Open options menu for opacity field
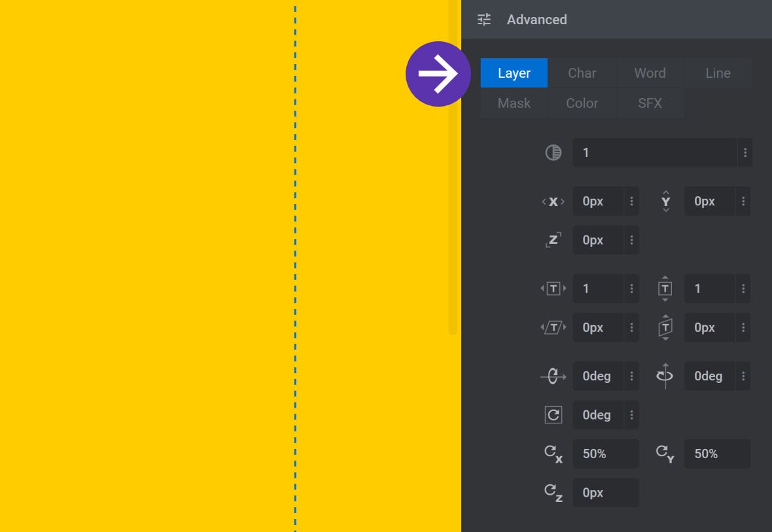Image resolution: width=772 pixels, height=532 pixels. click(745, 152)
